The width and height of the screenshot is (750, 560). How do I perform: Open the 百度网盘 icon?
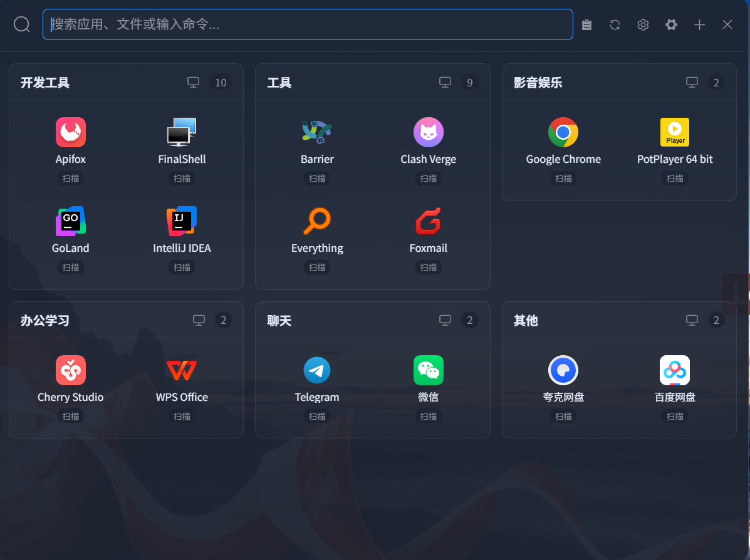click(675, 370)
